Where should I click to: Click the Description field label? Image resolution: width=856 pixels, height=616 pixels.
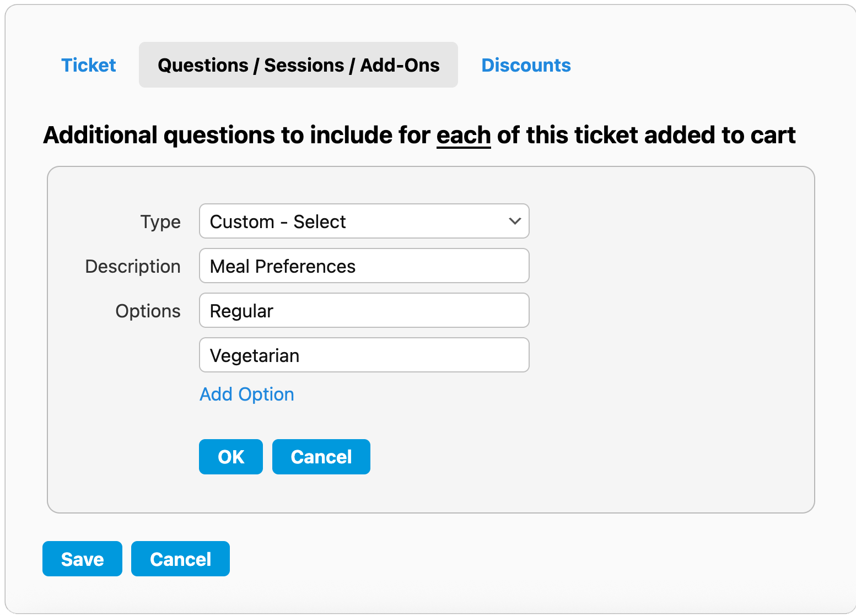(x=133, y=267)
